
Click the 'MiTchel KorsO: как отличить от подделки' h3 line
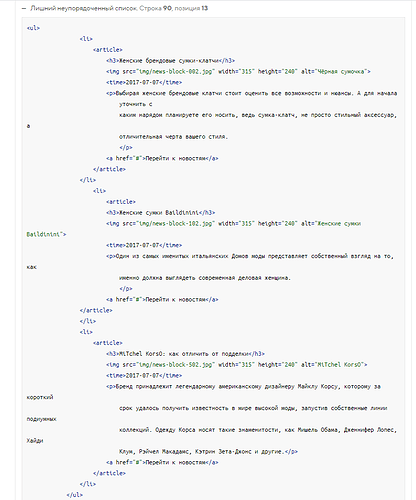185,354
